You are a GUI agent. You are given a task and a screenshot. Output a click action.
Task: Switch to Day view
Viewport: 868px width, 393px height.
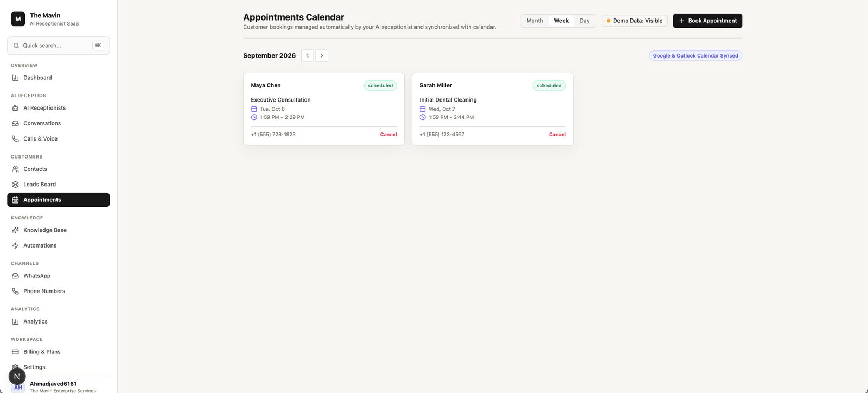coord(584,21)
